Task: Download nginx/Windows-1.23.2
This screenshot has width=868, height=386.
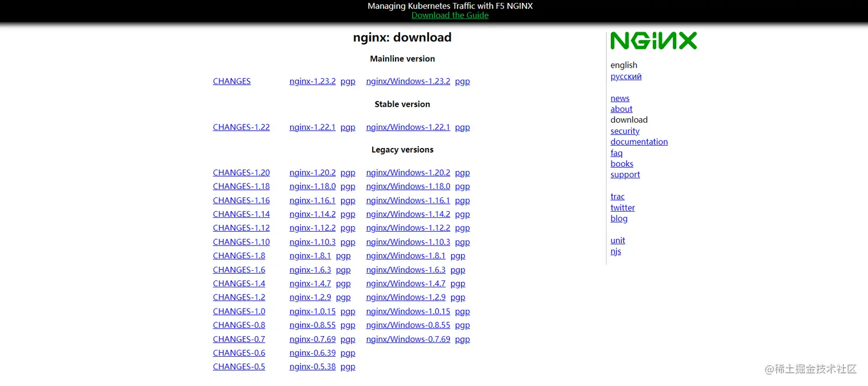Action: (x=408, y=81)
